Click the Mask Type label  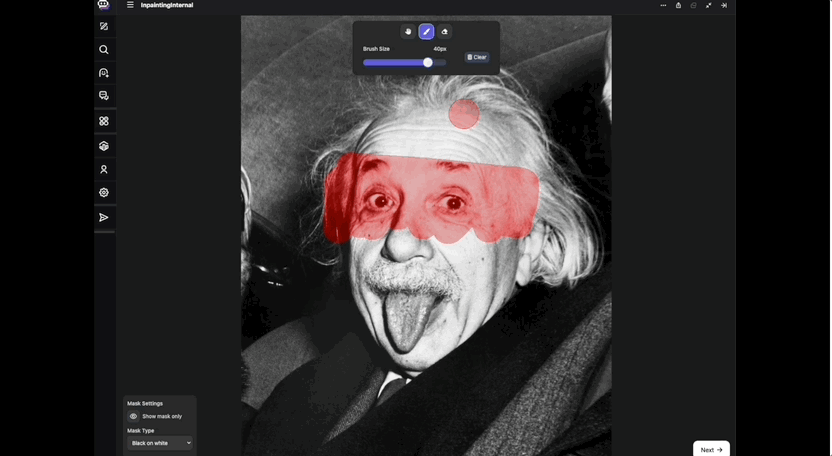(x=141, y=431)
